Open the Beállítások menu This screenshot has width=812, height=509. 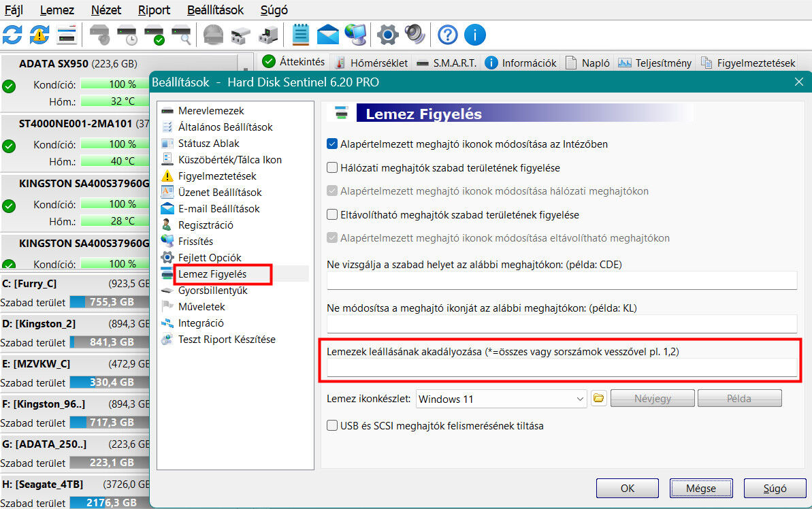(x=216, y=10)
